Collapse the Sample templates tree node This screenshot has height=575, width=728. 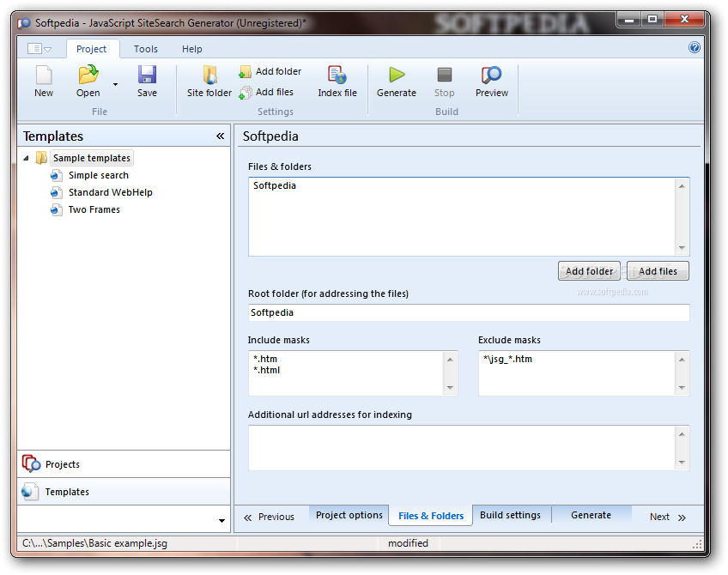[x=26, y=158]
